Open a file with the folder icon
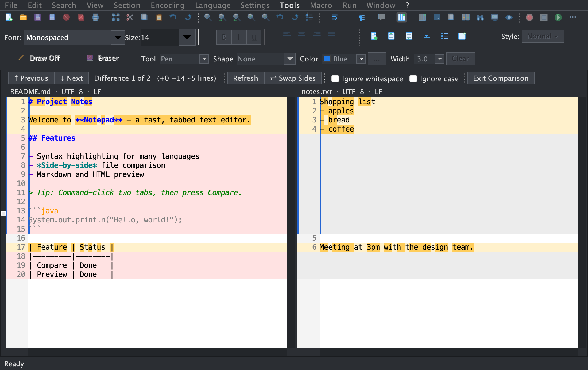This screenshot has height=370, width=588. pos(23,17)
